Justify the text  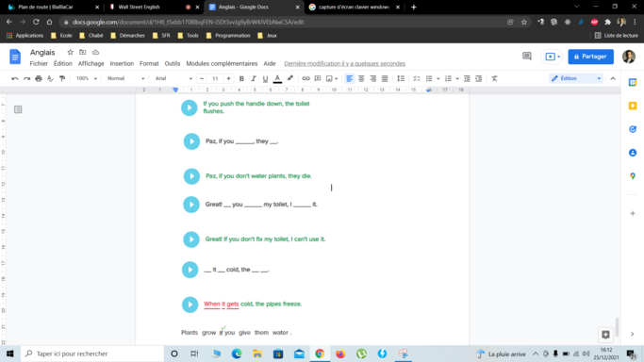click(x=385, y=78)
